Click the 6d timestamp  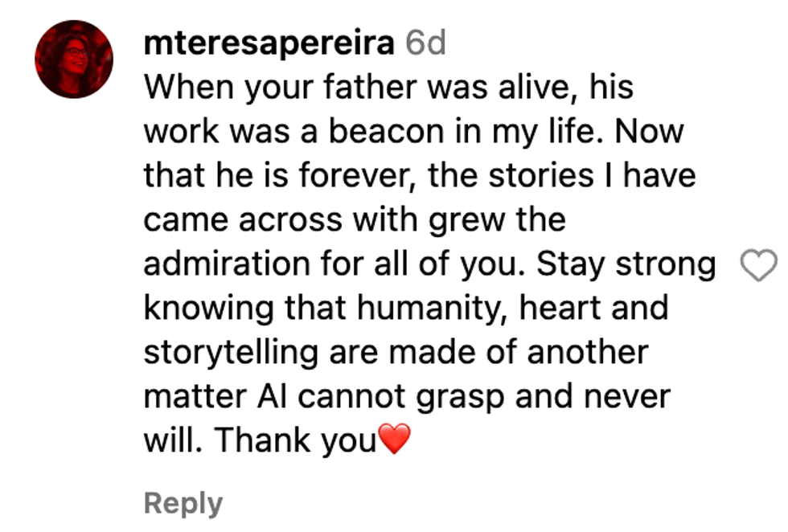(425, 44)
